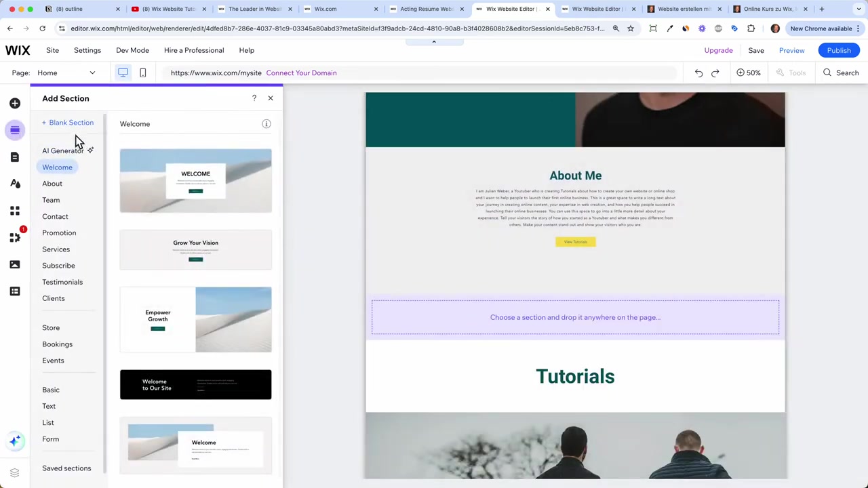Click the Undo arrow icon
Viewport: 868px width, 488px height.
pos(698,73)
